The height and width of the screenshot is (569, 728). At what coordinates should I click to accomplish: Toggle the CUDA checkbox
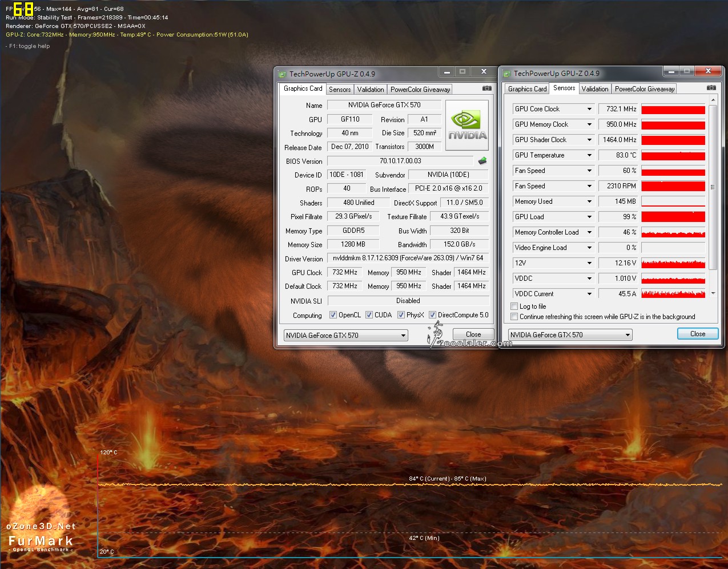click(x=369, y=315)
